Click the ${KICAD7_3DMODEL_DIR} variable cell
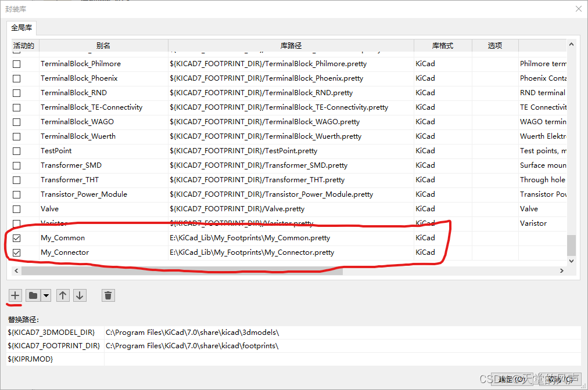The height and width of the screenshot is (390, 588). click(x=55, y=333)
